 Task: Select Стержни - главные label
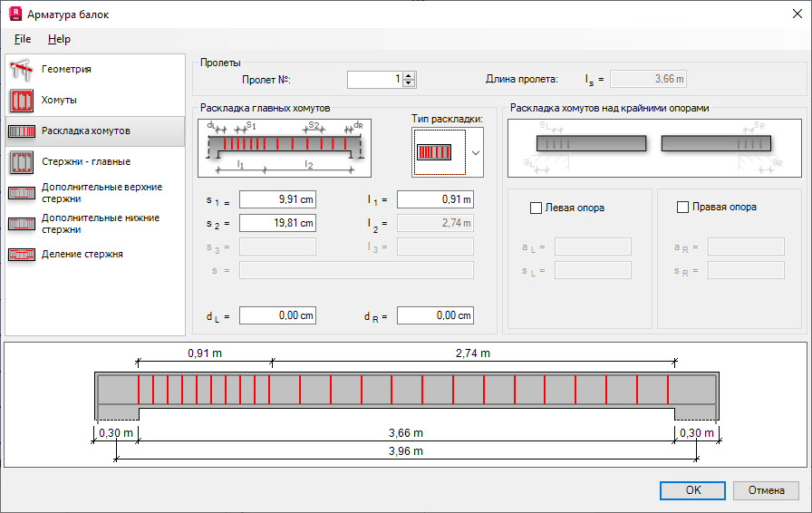(x=86, y=161)
